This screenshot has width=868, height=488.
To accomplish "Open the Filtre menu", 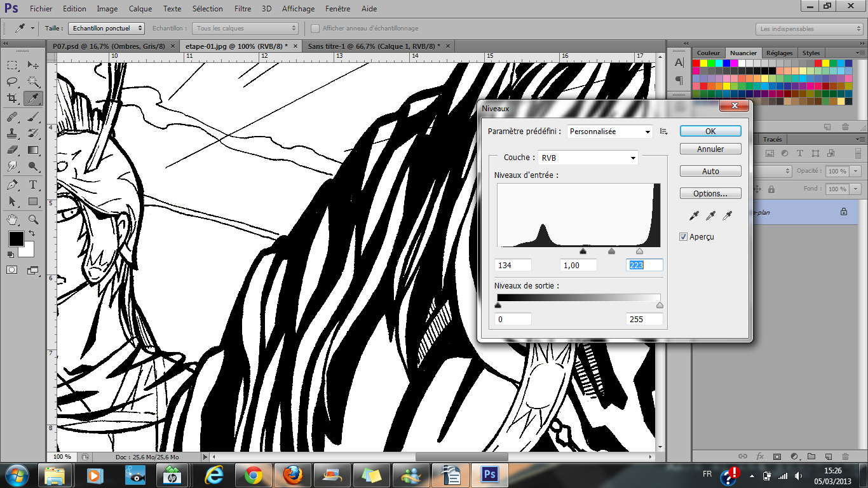I will pos(242,9).
